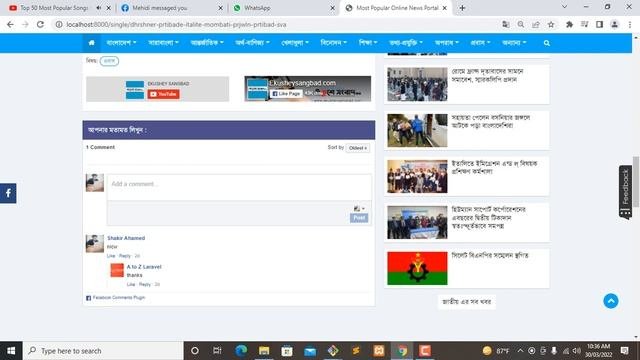Click the share page icon in the address bar
The width and height of the screenshot is (640, 360).
pos(536,24)
